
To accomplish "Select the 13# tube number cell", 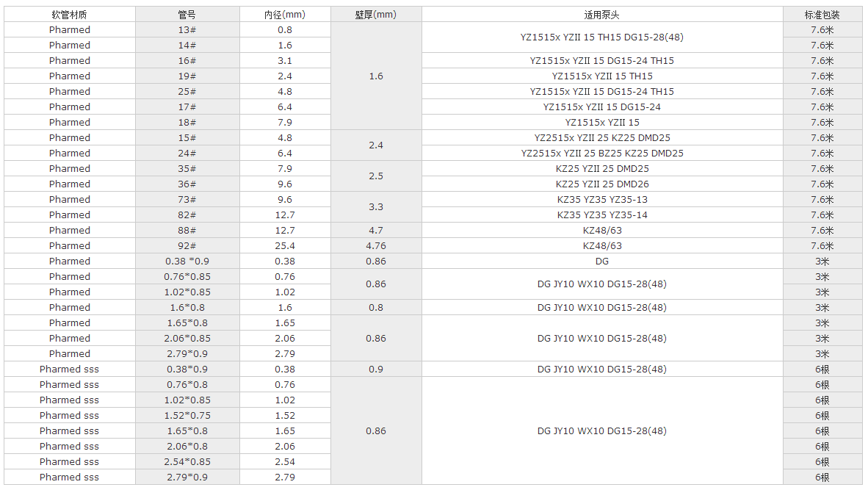I will coord(187,30).
